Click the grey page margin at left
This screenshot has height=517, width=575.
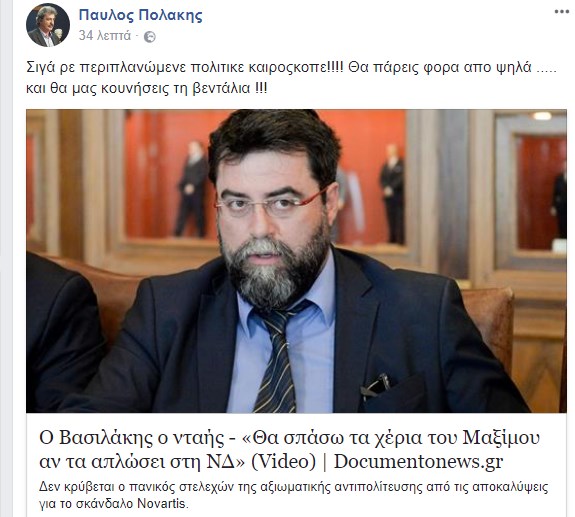pos(6,258)
